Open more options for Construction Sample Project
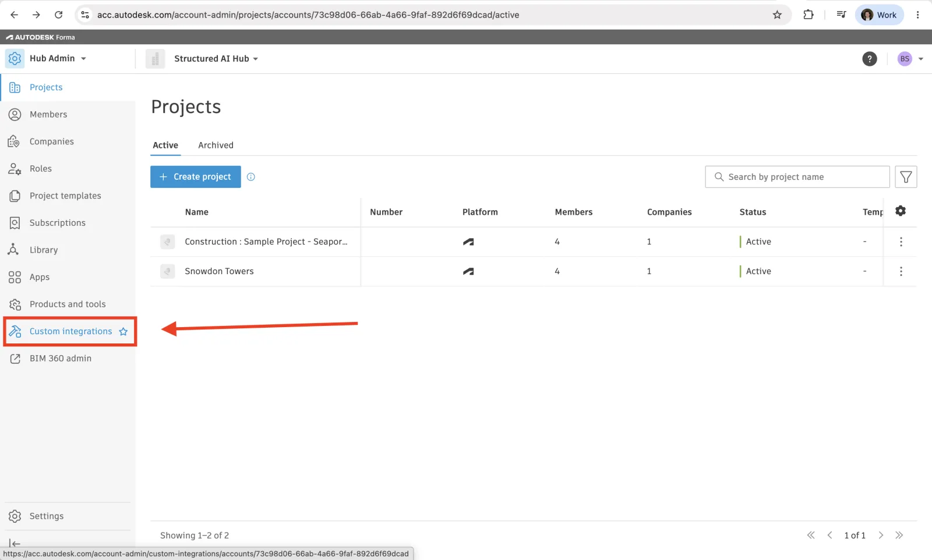The height and width of the screenshot is (560, 932). point(901,242)
